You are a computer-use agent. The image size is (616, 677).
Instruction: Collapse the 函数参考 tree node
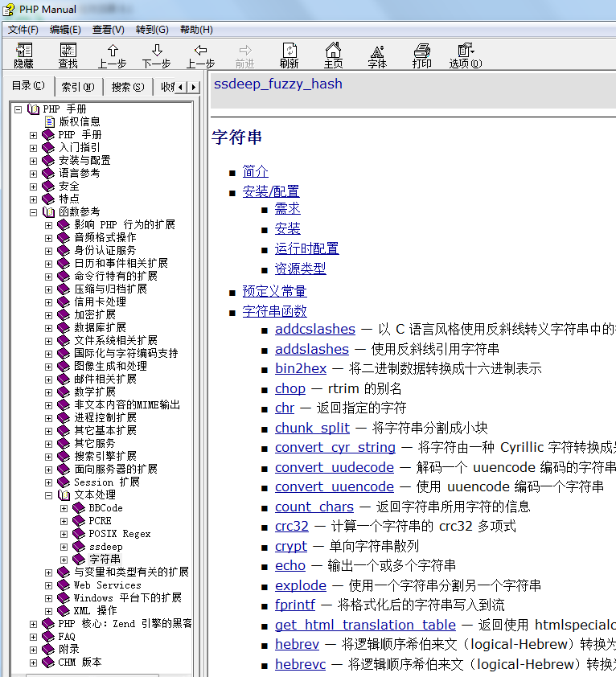click(33, 212)
